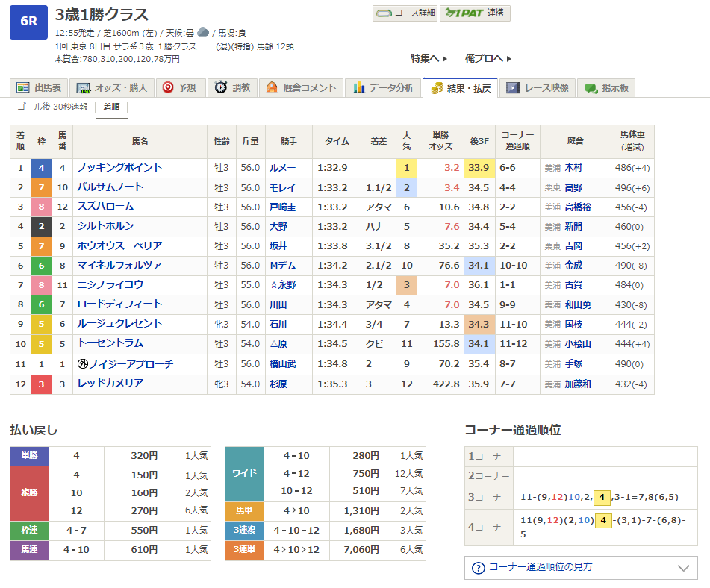The image size is (710, 588).
Task: Click the 6R race number badge
Action: click(28, 22)
